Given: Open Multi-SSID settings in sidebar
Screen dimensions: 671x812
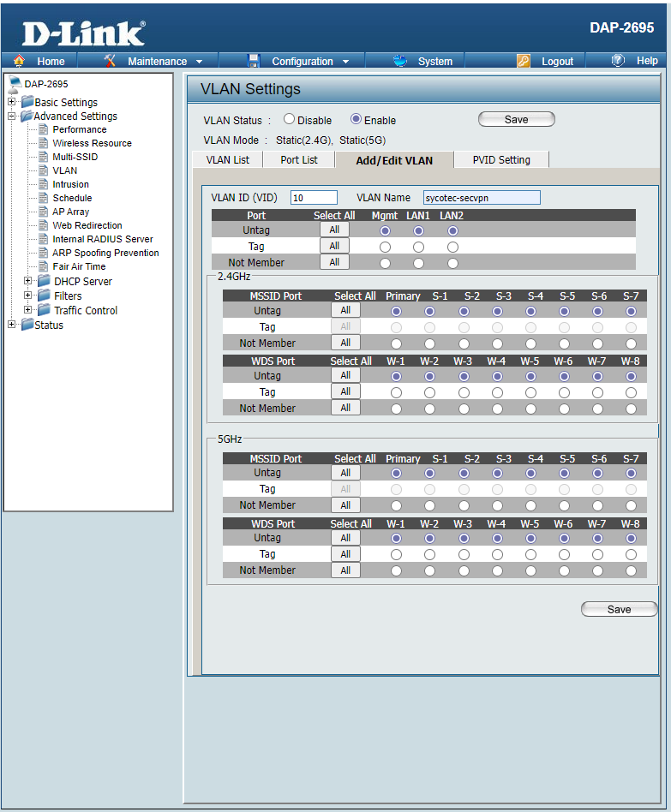Looking at the screenshot, I should [75, 157].
